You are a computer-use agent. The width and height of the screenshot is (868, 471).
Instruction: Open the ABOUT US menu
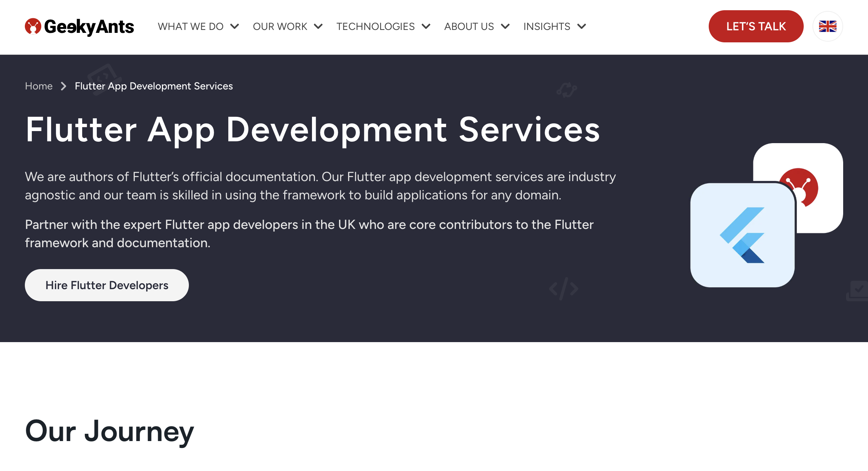click(x=469, y=26)
